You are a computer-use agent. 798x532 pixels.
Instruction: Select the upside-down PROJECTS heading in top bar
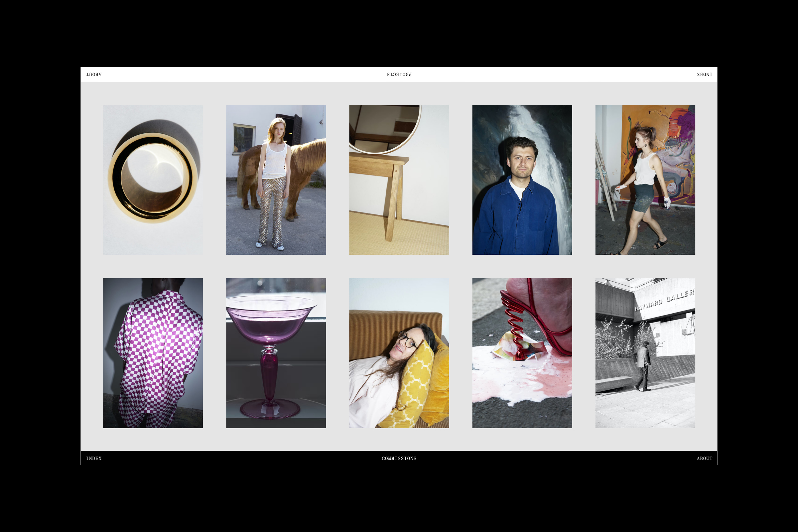click(399, 74)
